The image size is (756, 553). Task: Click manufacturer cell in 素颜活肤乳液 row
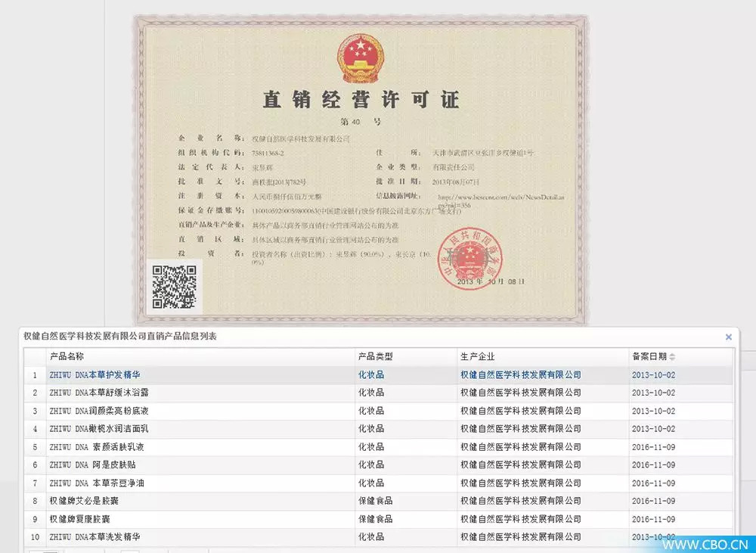tap(521, 447)
